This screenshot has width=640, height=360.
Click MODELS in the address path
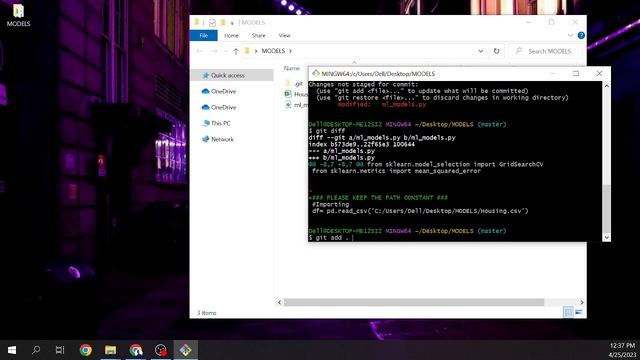(273, 51)
